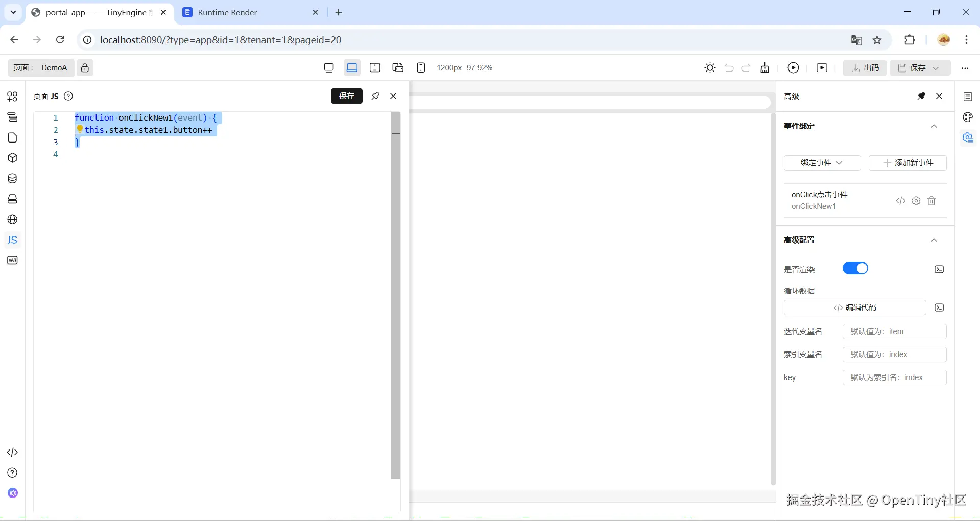Collapse the 事件绑定 section

pos(934,126)
